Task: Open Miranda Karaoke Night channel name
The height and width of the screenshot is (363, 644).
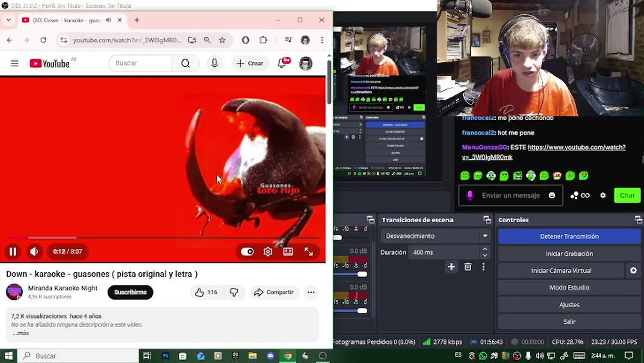Action: (x=62, y=288)
